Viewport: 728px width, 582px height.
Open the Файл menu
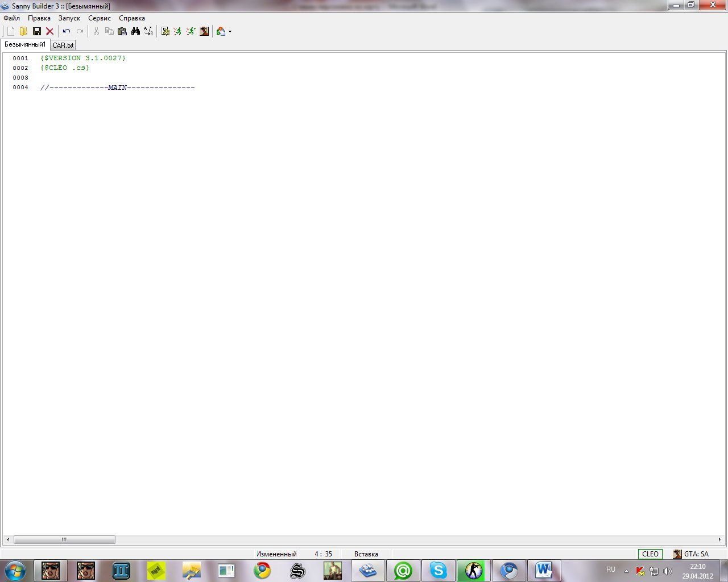pos(11,18)
